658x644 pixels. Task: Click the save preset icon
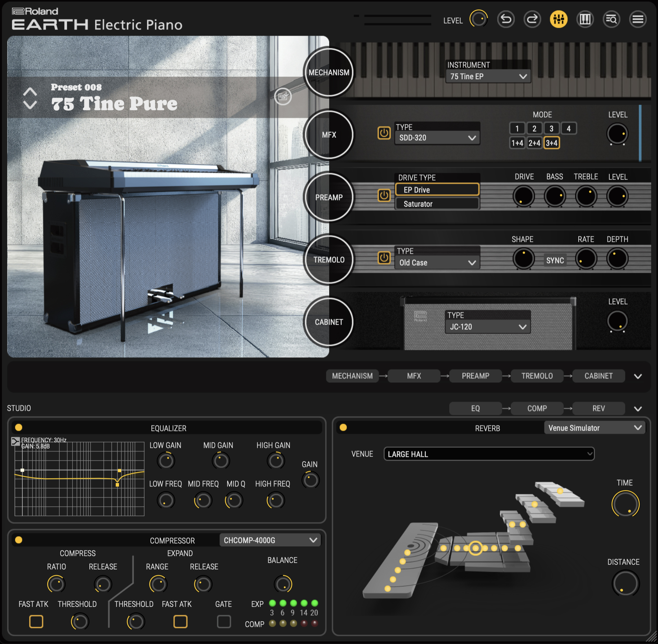tap(283, 96)
